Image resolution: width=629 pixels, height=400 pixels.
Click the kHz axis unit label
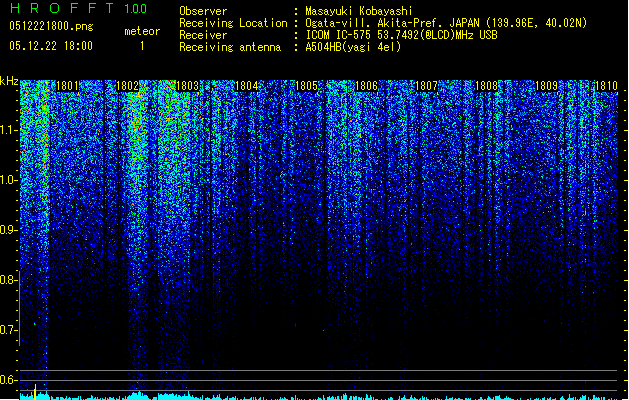point(9,81)
